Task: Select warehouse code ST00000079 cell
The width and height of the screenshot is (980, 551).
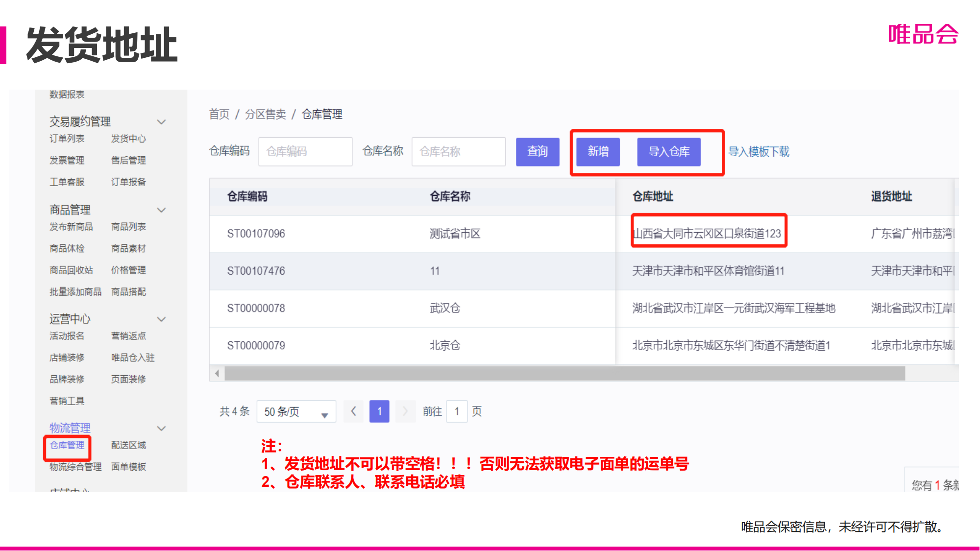Action: click(x=256, y=345)
